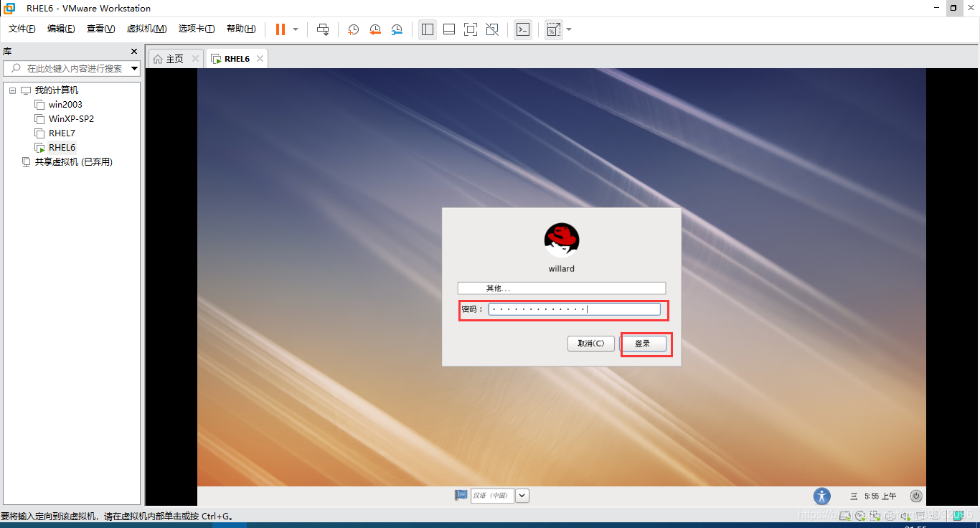This screenshot has height=528, width=980.
Task: Open the library search filter dropdown
Action: pos(135,69)
